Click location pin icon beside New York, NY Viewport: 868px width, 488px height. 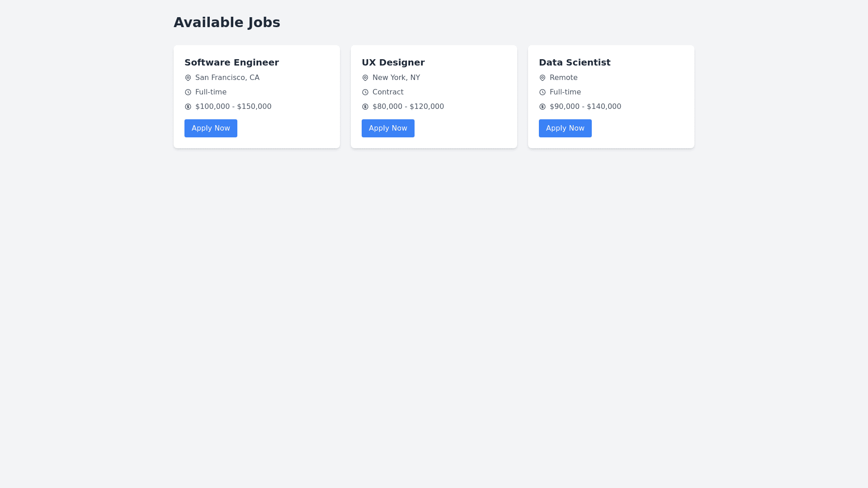[x=365, y=78]
